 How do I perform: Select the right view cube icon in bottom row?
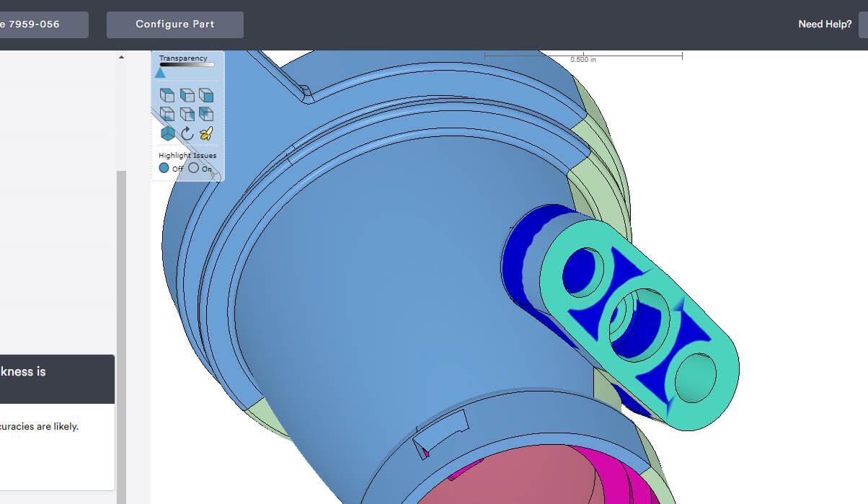click(x=205, y=113)
